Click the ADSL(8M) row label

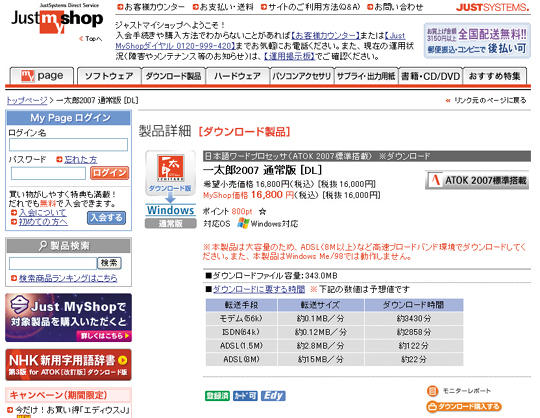[241, 359]
